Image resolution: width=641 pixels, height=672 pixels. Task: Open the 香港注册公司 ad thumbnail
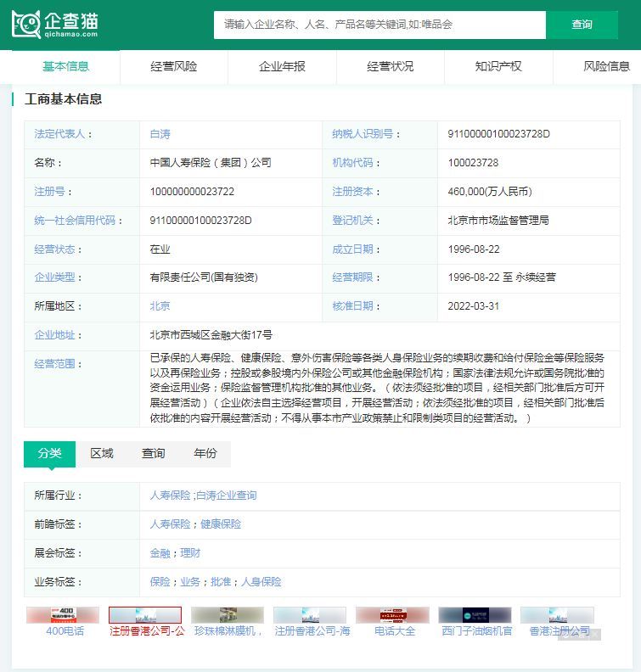557,615
